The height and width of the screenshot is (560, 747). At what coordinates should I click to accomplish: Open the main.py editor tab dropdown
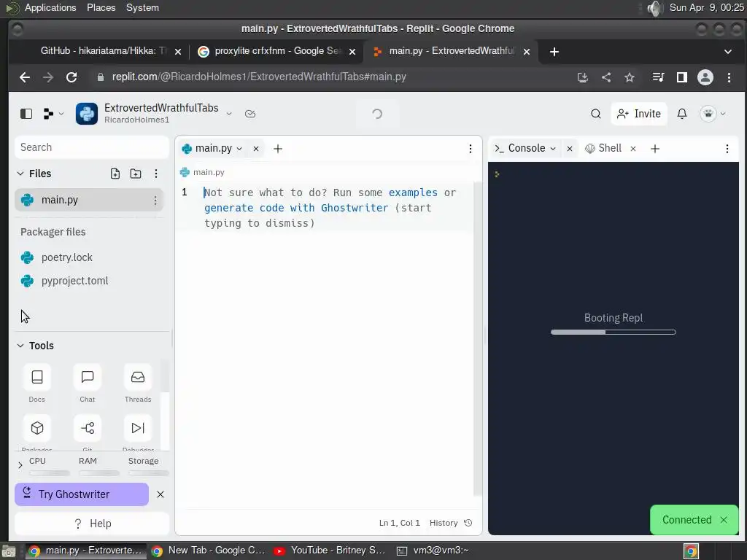click(239, 149)
